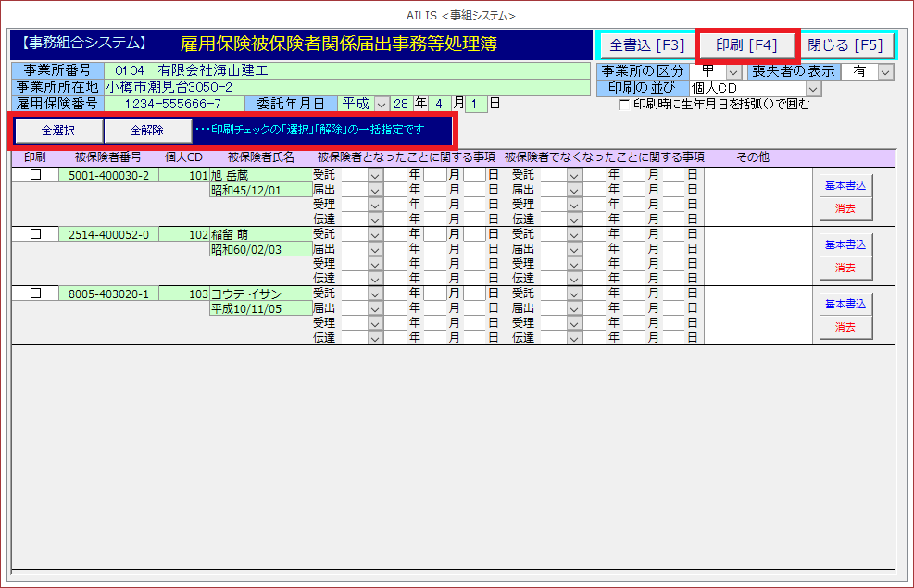Expand the 印刷の並び dropdown showing 個人CD
Screen dimensions: 914x588
tap(813, 88)
